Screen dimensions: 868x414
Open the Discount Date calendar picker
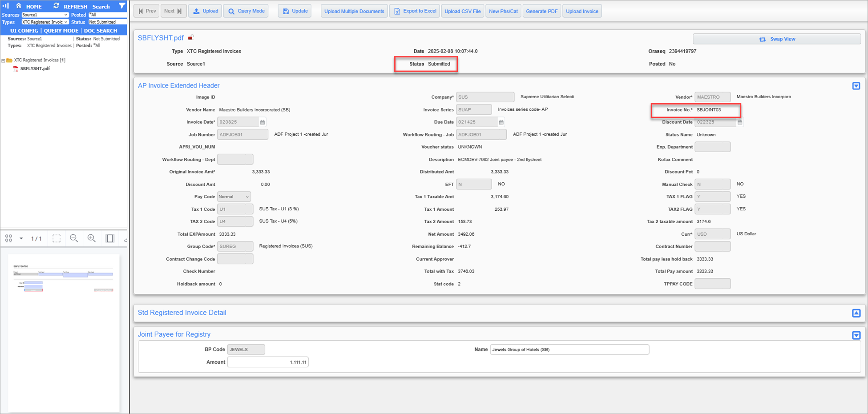(x=740, y=122)
